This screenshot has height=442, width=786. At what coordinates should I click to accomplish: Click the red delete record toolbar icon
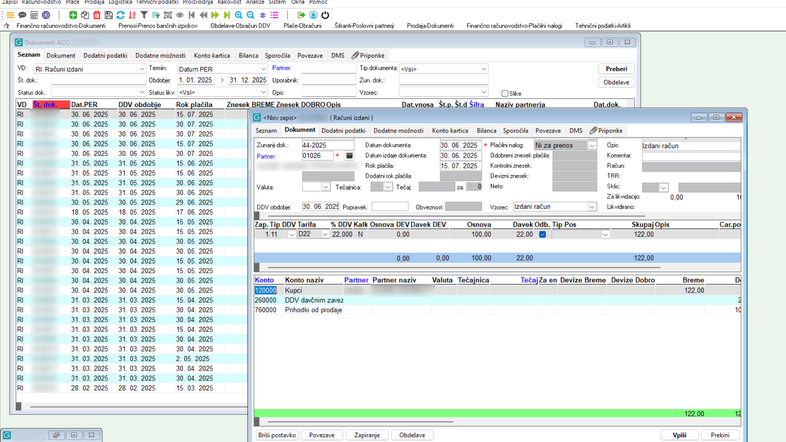tap(97, 15)
